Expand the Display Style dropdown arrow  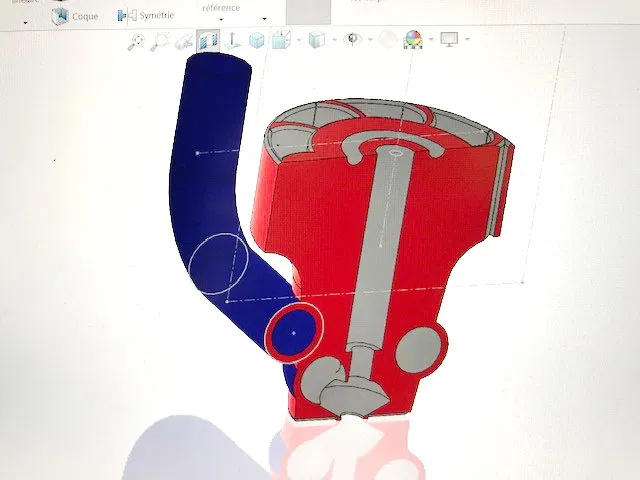[335, 40]
